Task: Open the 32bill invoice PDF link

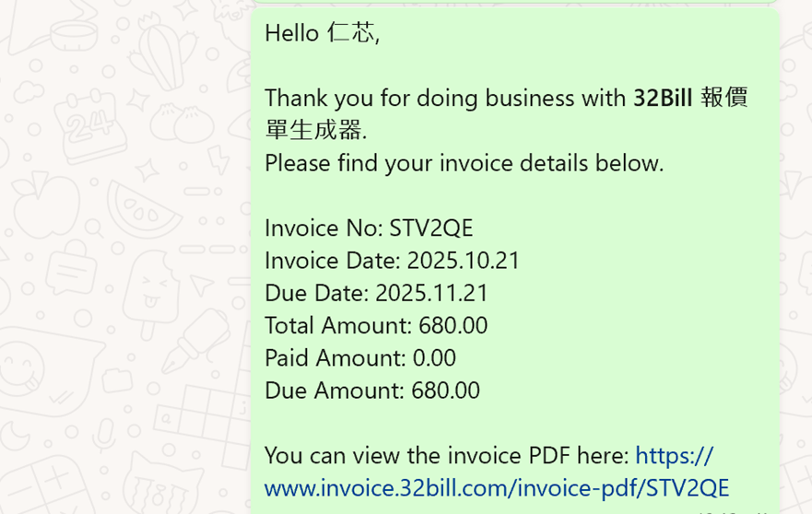Action: pyautogui.click(x=496, y=487)
